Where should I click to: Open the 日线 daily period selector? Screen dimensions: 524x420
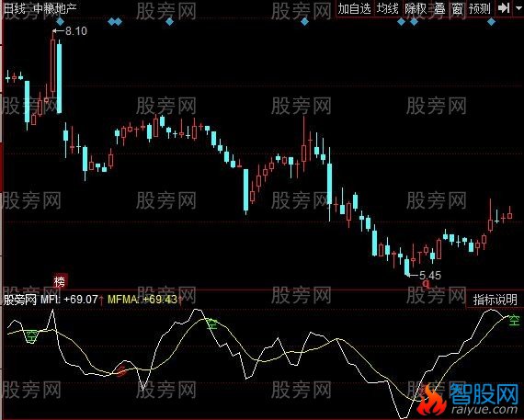pos(14,8)
